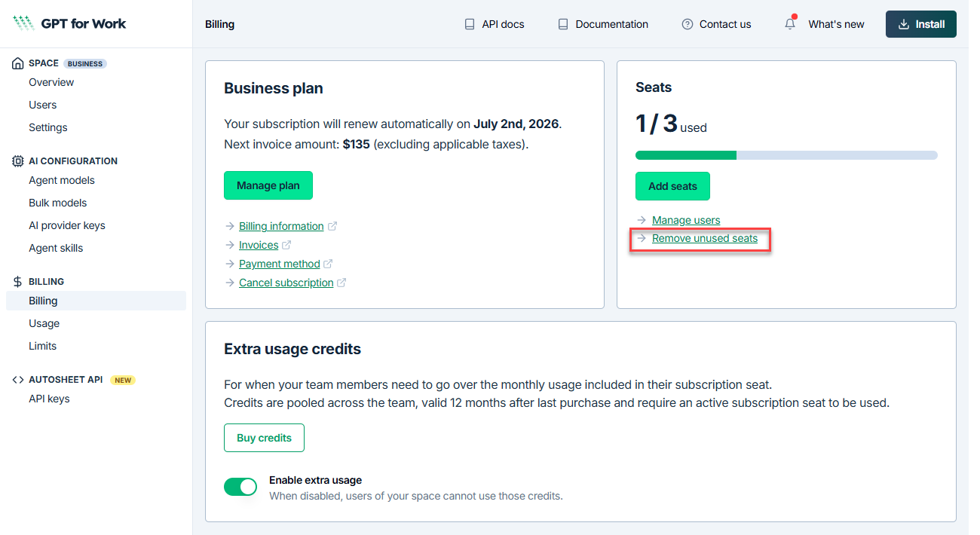Click the Enable extra usage label
The width and height of the screenshot is (980, 535).
coord(315,480)
